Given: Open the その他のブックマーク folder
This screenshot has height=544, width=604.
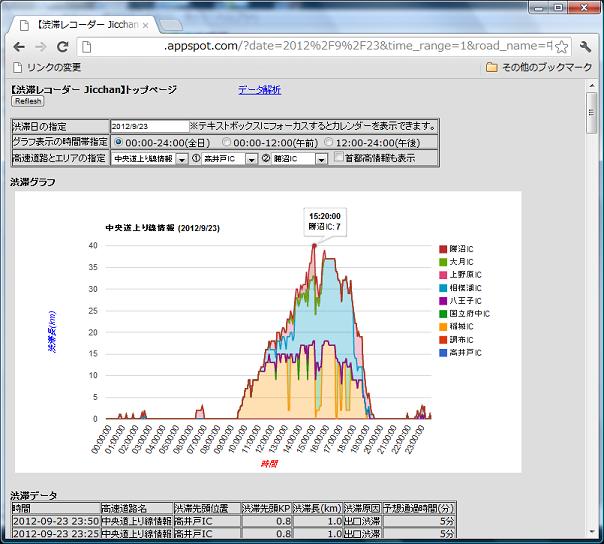Looking at the screenshot, I should 539,67.
